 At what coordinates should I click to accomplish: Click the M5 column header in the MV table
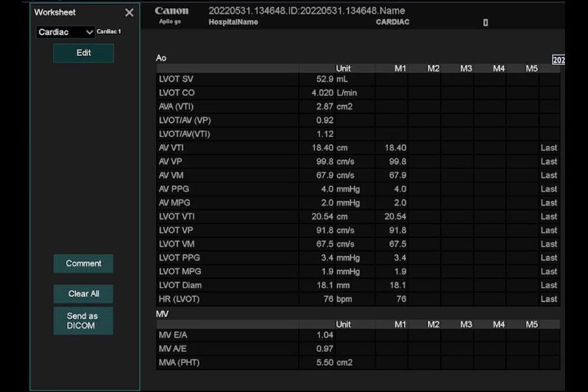(531, 325)
